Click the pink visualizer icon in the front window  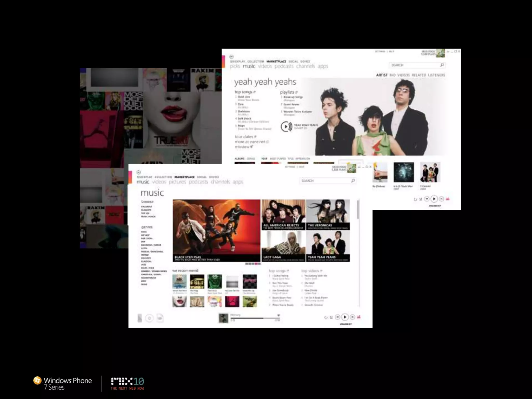359,317
